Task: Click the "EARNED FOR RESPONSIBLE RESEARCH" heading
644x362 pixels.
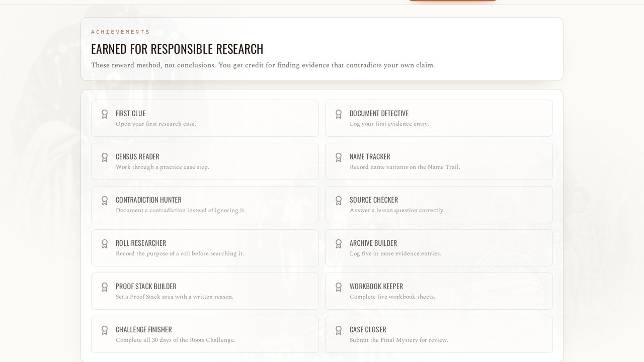Action: coord(177,49)
